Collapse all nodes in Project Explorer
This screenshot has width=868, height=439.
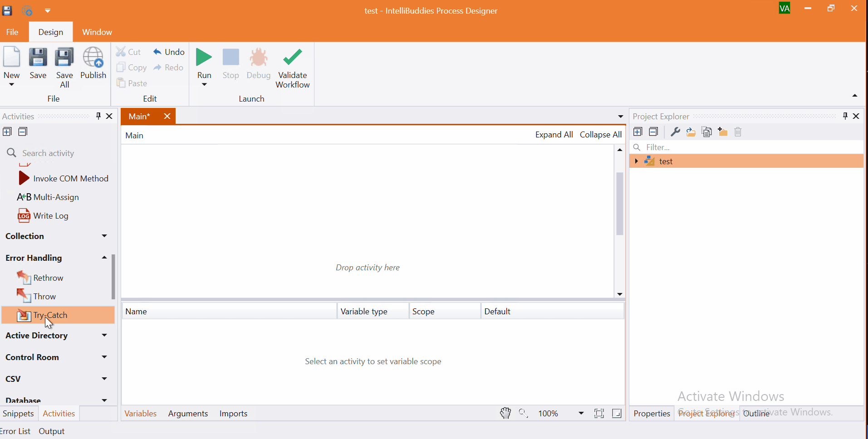(653, 132)
